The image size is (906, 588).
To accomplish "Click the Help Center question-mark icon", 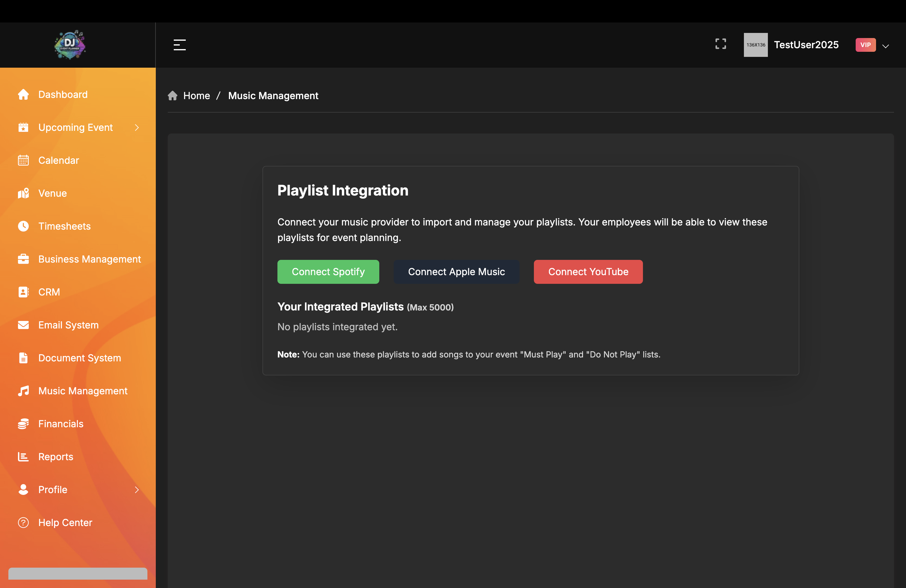I will (23, 522).
